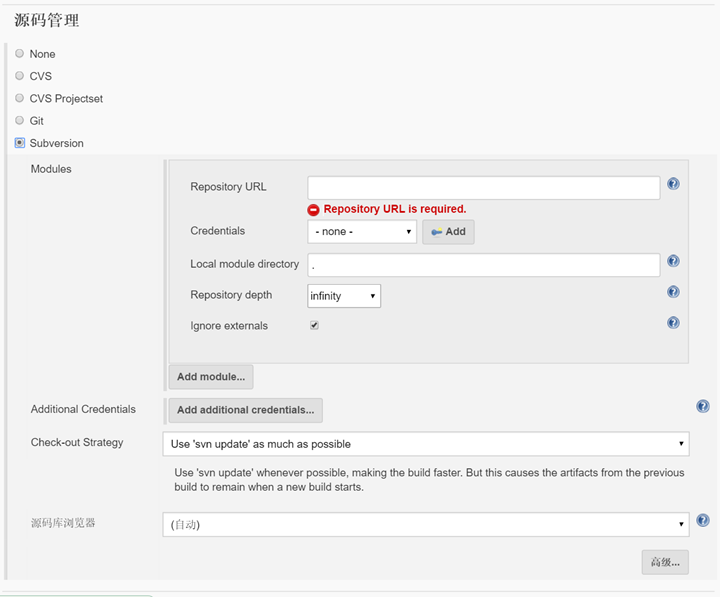720x597 pixels.
Task: Select the CVS Projectset radio button
Action: tap(19, 98)
